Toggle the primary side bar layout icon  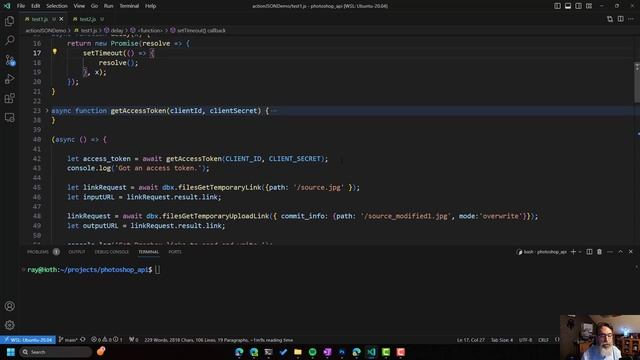(557, 6)
